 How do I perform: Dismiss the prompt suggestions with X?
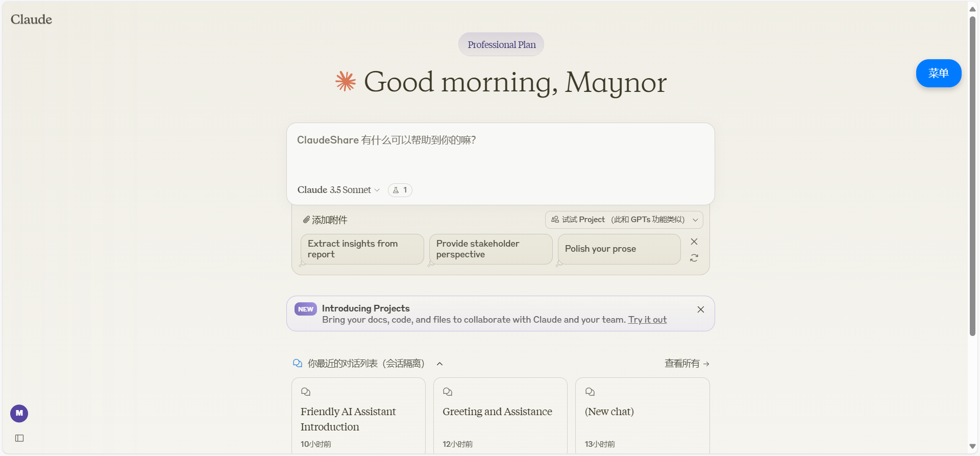coord(694,242)
